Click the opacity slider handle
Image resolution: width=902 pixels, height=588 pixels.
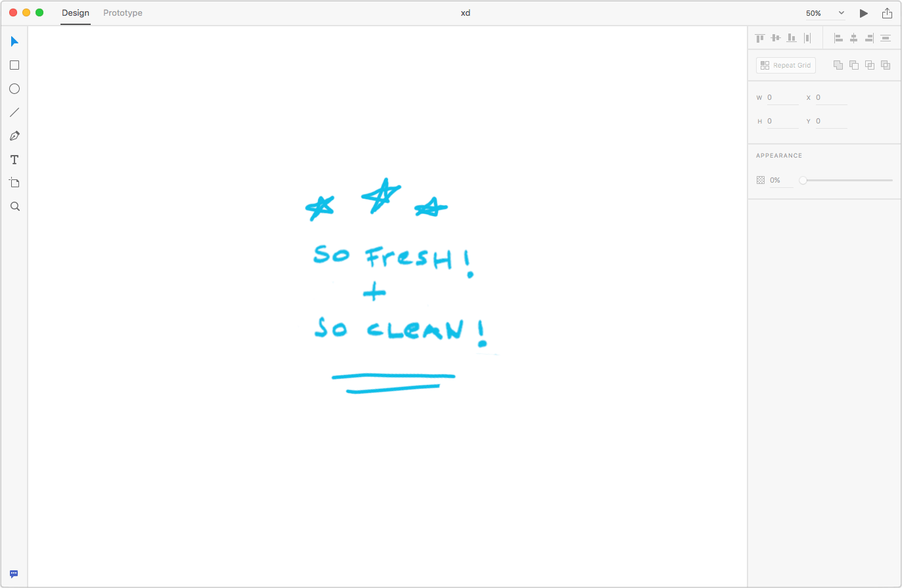[x=803, y=180]
